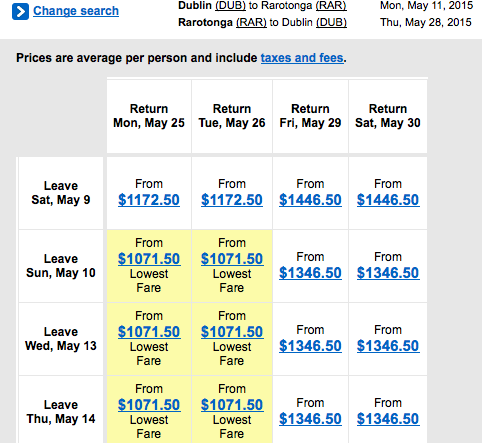Select $1346.50 fare leaving May 10 returning May 29

tap(310, 273)
